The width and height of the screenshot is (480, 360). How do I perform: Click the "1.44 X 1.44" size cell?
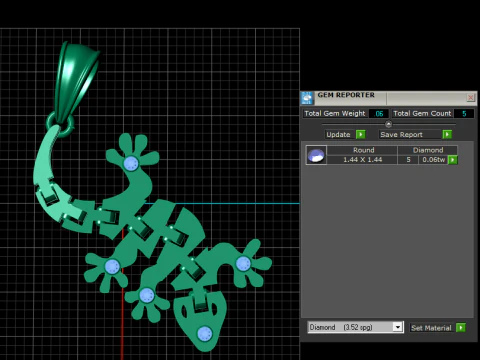[363, 160]
